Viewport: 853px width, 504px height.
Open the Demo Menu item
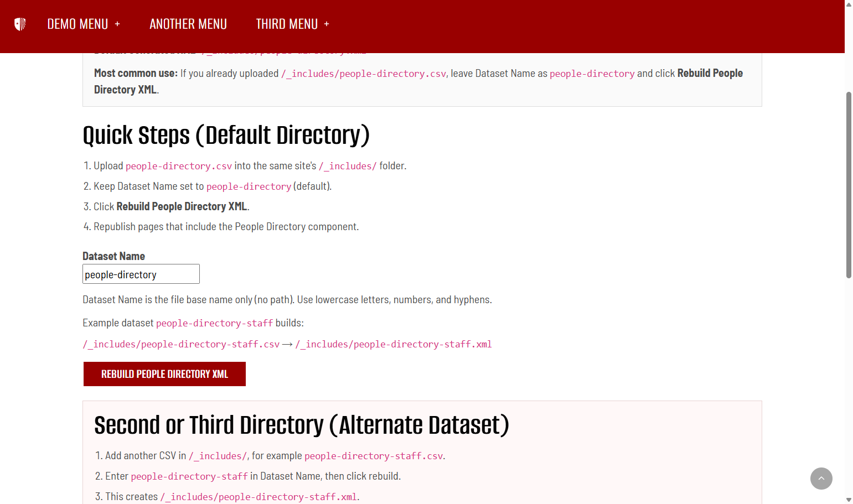point(77,24)
